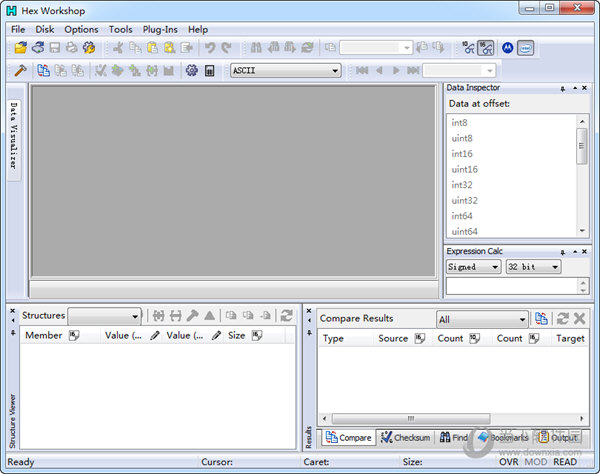Click the Source column header

pos(392,338)
